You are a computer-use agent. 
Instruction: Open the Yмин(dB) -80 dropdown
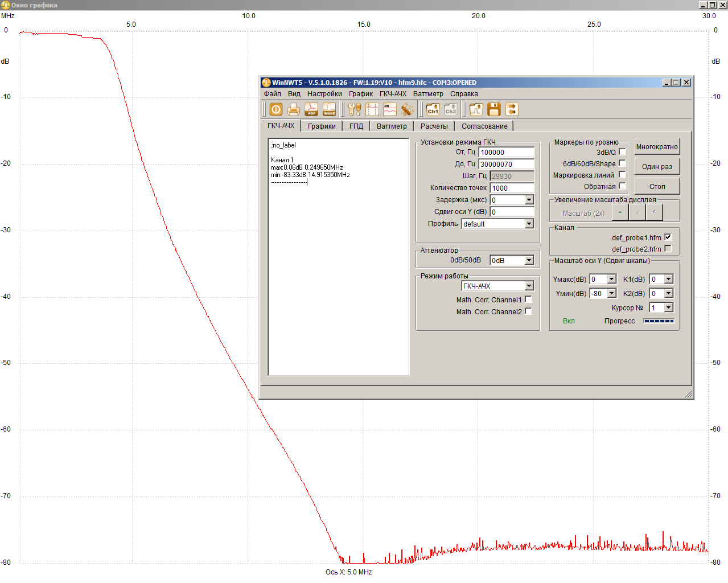coord(611,293)
